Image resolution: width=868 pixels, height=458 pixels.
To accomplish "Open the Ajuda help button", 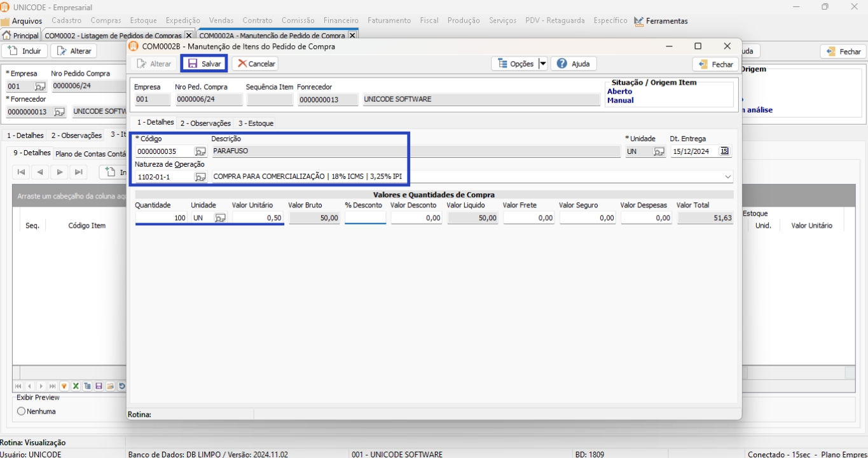I will tap(574, 64).
